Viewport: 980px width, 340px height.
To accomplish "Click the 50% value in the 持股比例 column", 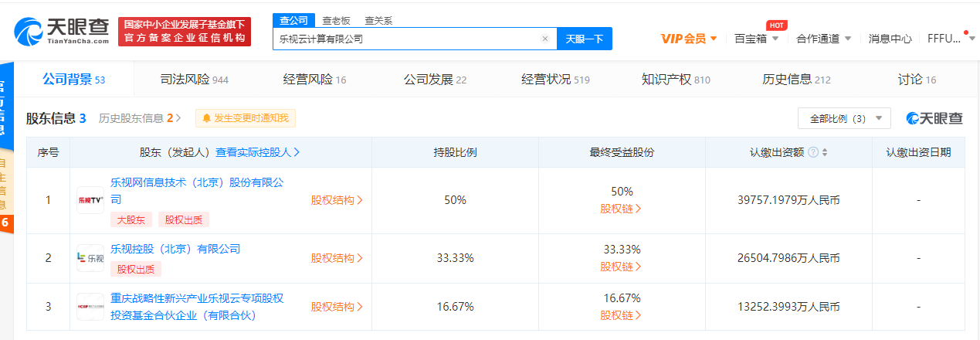I will click(x=455, y=200).
